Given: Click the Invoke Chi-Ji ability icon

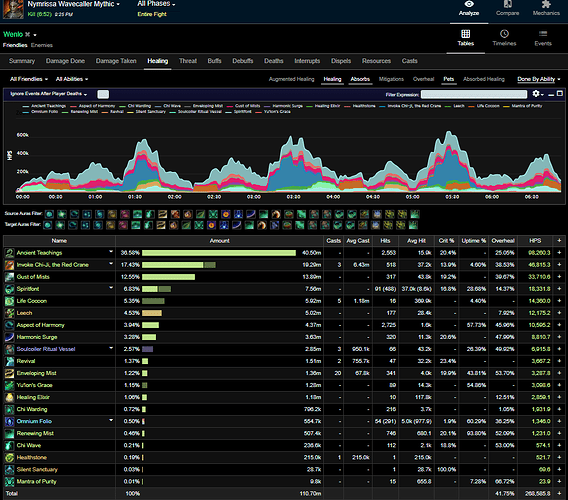Looking at the screenshot, I should tap(9, 265).
